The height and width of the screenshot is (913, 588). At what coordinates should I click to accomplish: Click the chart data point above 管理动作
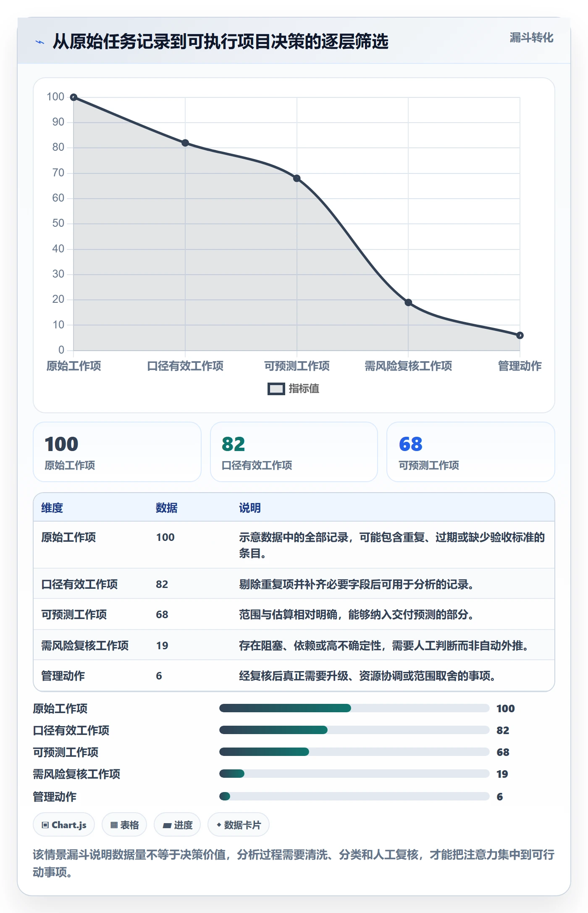point(520,335)
